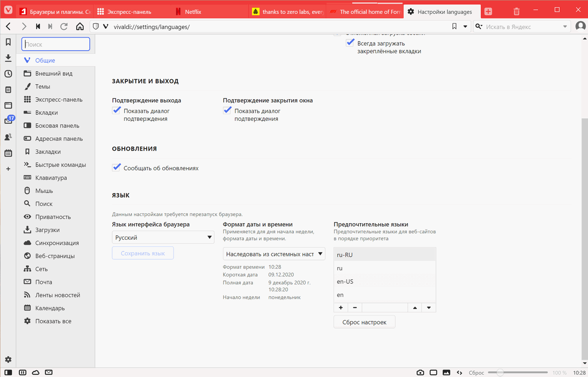Click the page zoom slider handle
588x377 pixels.
[500, 373]
